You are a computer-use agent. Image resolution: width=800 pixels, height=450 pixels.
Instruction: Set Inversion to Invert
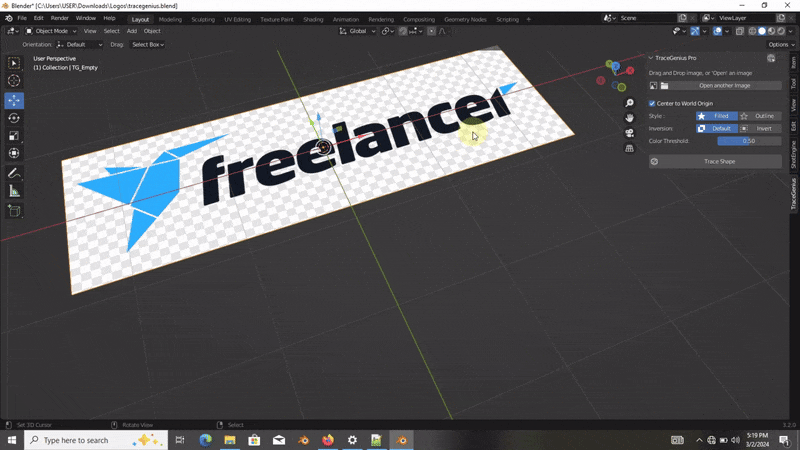pyautogui.click(x=759, y=129)
